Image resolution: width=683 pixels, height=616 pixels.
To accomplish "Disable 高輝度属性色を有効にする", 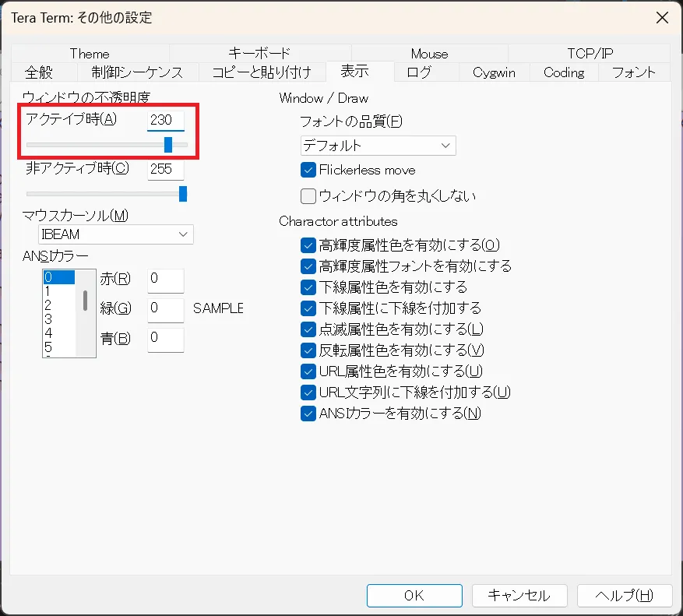I will 307,245.
